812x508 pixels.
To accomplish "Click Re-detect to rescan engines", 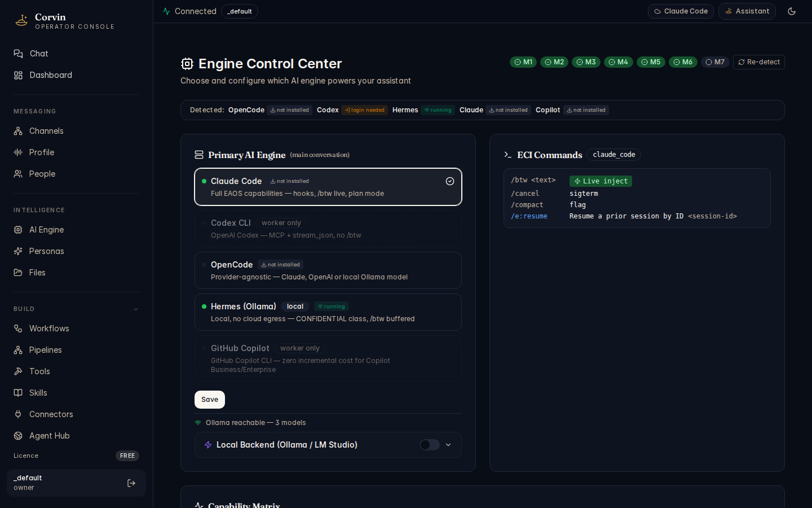I will 759,62.
